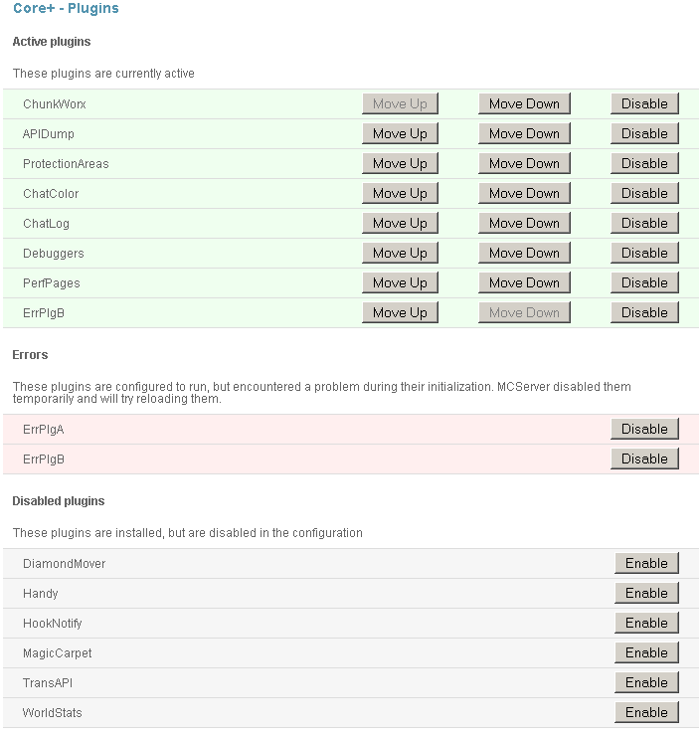
Task: Disable the PerfPages plugin
Action: coord(644,282)
